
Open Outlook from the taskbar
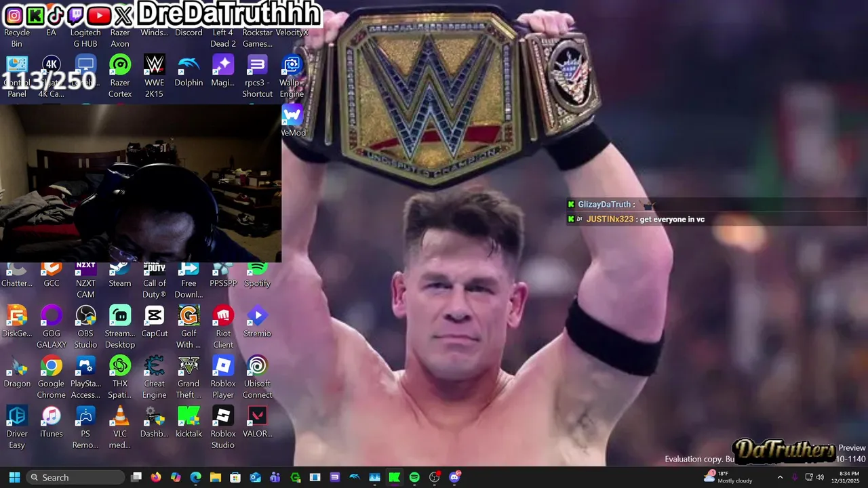click(x=255, y=477)
